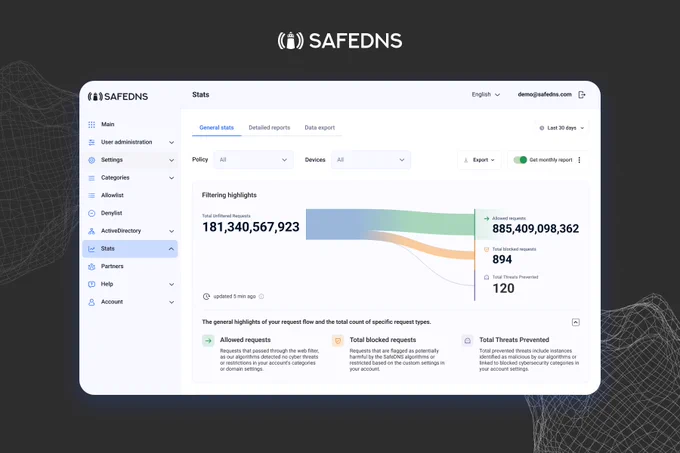Image resolution: width=680 pixels, height=453 pixels.
Task: Click the Account person icon
Action: 92,302
